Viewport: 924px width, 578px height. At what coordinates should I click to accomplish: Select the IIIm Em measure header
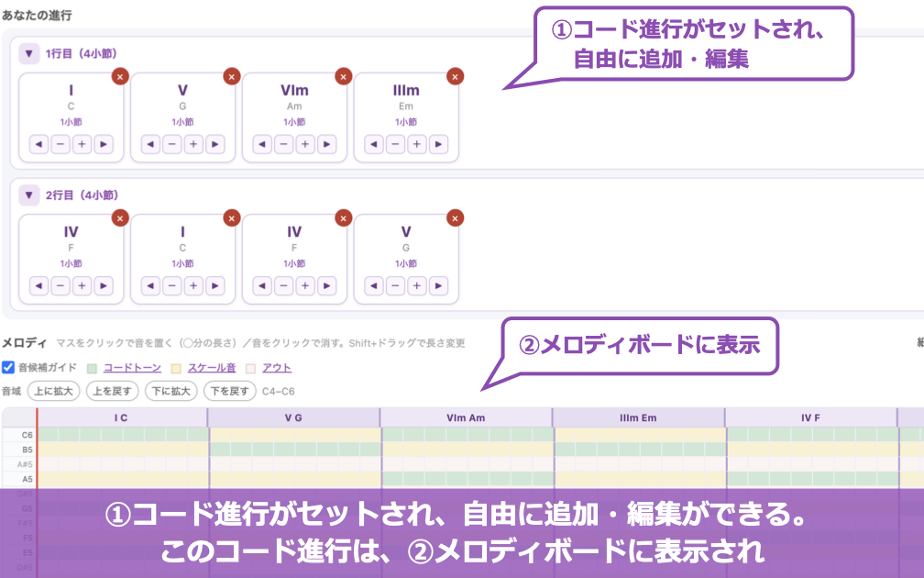(638, 417)
